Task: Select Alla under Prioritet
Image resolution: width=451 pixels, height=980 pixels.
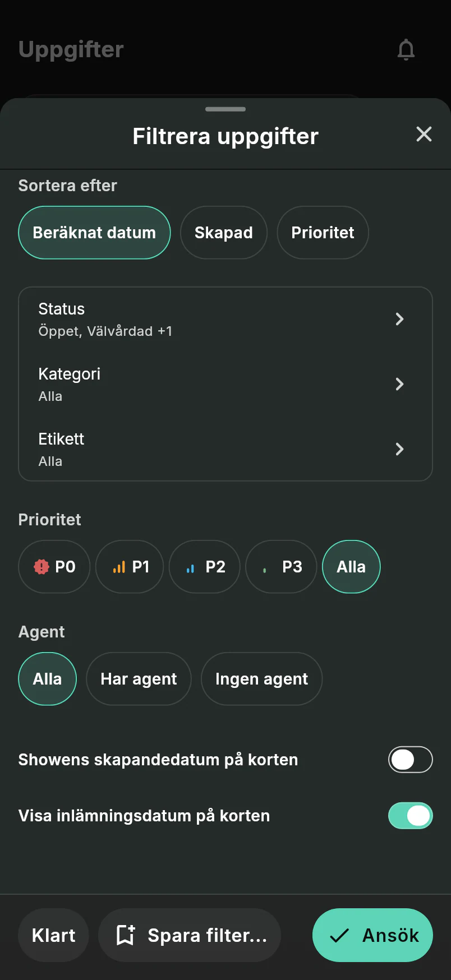Action: click(x=351, y=567)
